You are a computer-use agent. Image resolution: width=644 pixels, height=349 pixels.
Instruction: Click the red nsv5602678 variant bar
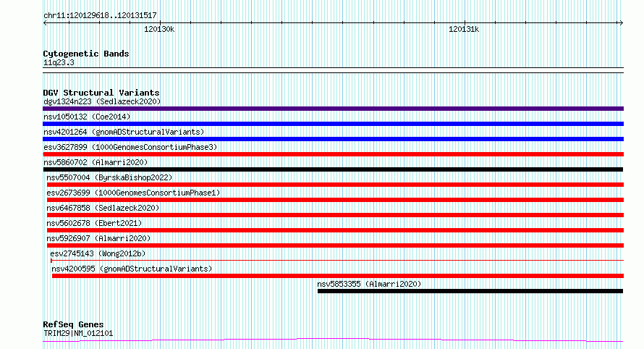pos(335,230)
